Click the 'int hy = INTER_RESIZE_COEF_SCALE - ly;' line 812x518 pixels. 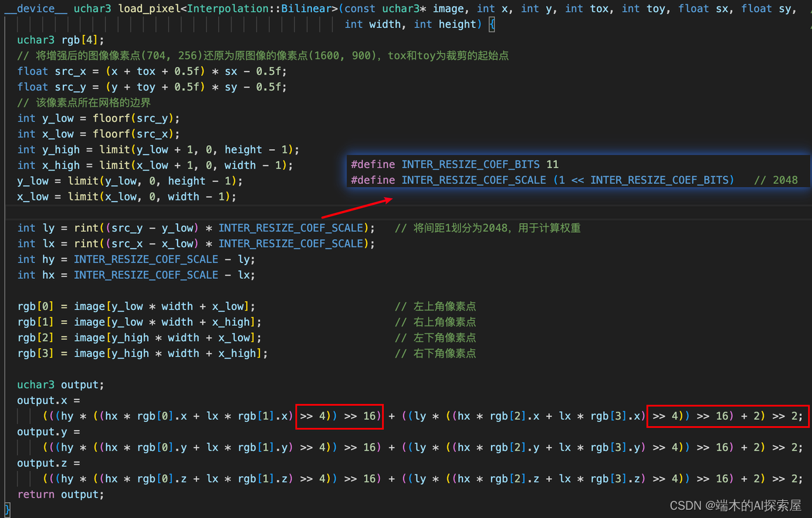click(136, 259)
